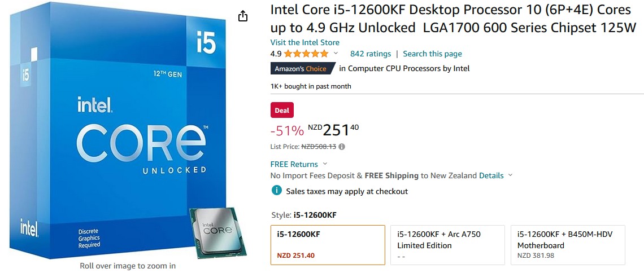This screenshot has height=273, width=644.
Task: Click the Amazon's Choice badge
Action: (301, 69)
